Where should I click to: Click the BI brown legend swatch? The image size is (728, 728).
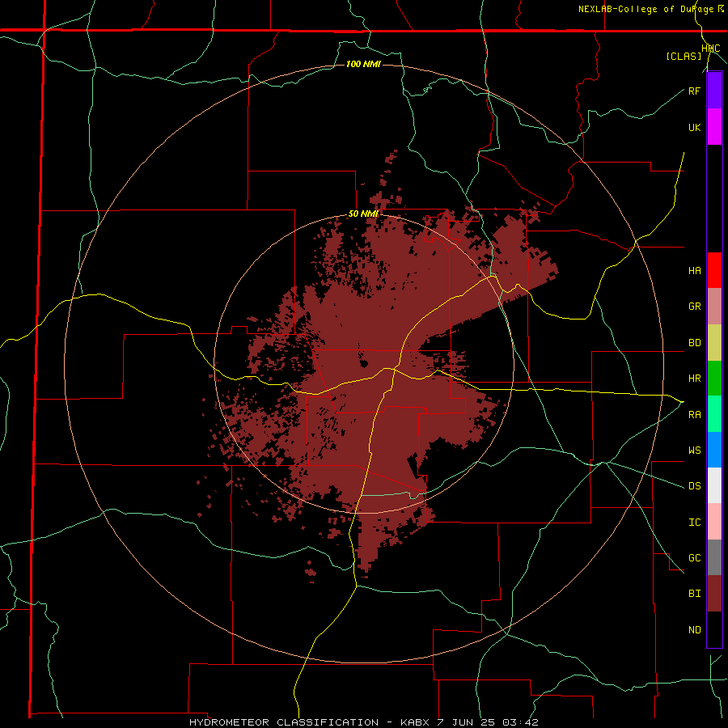point(714,594)
